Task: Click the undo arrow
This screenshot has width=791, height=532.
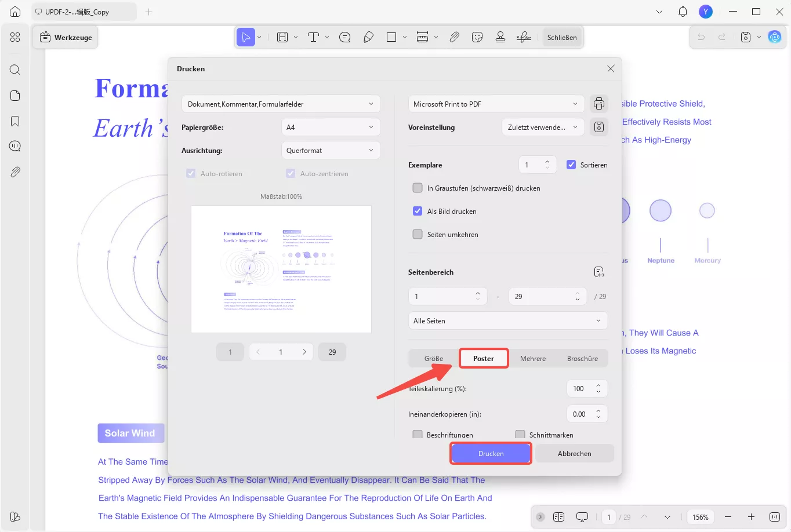Action: click(x=701, y=37)
